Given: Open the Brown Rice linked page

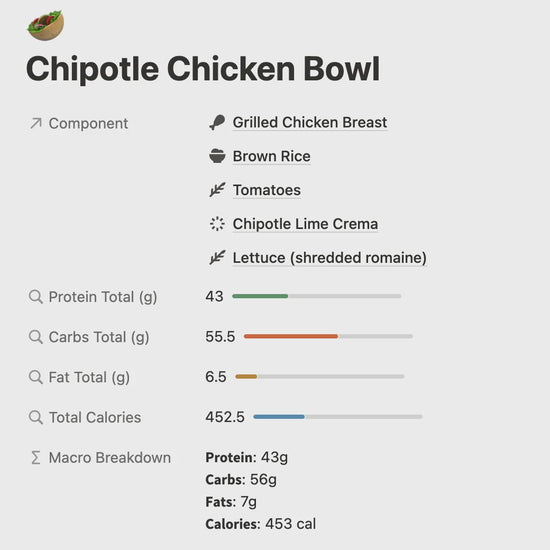Looking at the screenshot, I should [271, 156].
